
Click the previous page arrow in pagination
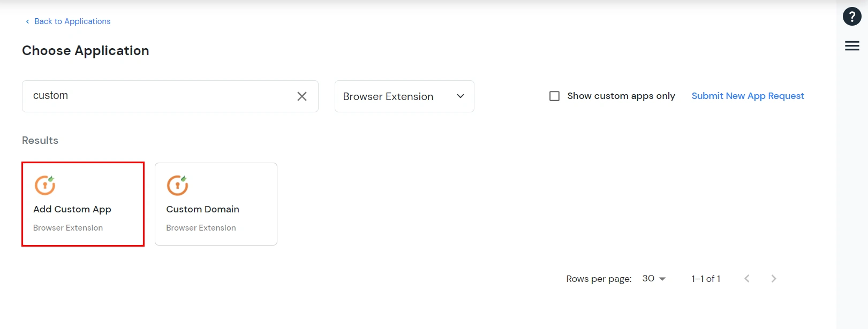746,278
